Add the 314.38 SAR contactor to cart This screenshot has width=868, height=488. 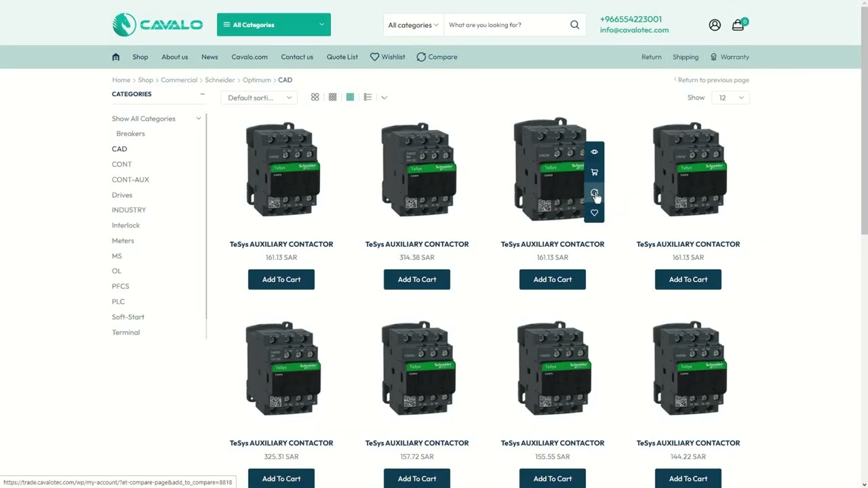(417, 279)
